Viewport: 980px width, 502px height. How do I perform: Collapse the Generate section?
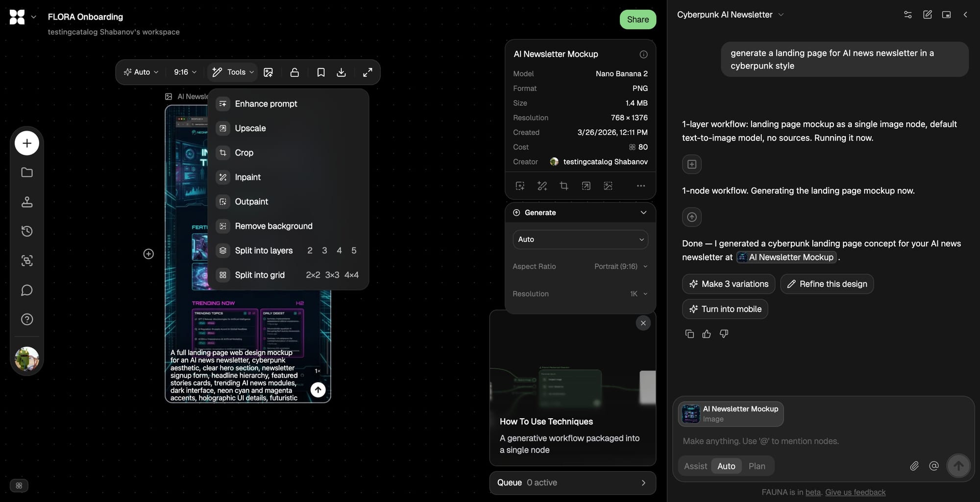coord(643,213)
